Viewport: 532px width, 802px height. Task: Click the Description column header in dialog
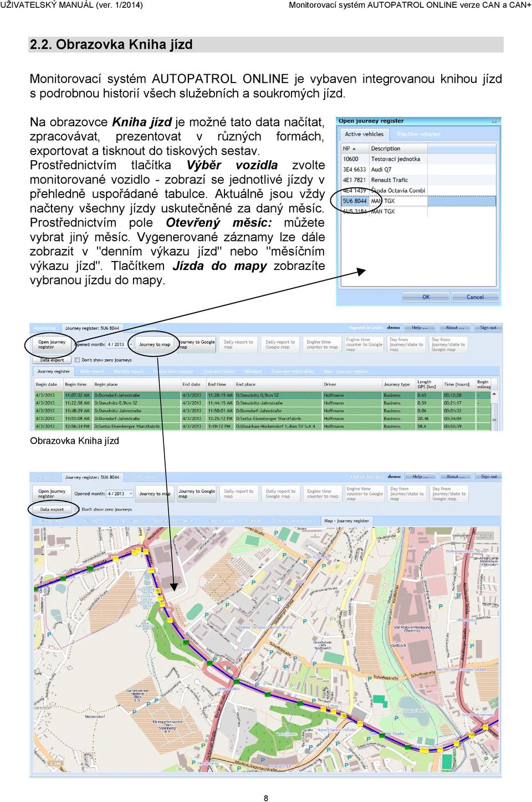click(398, 149)
